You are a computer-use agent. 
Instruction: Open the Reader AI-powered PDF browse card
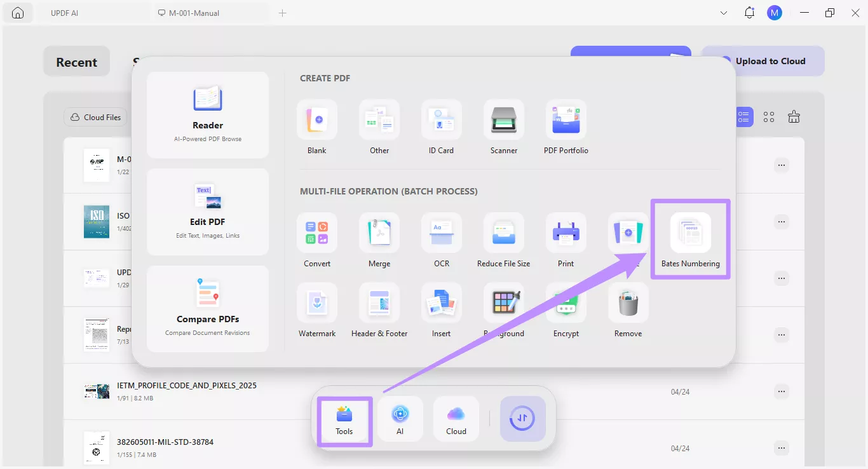tap(208, 115)
